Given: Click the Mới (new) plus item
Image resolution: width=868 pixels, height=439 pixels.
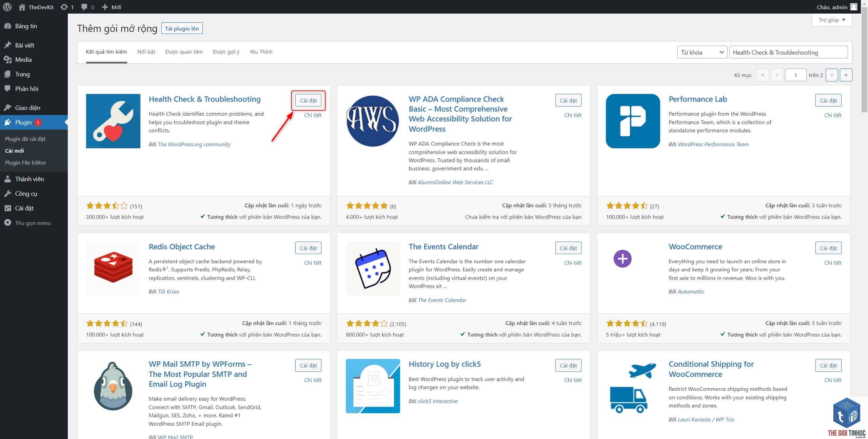Looking at the screenshot, I should 112,7.
